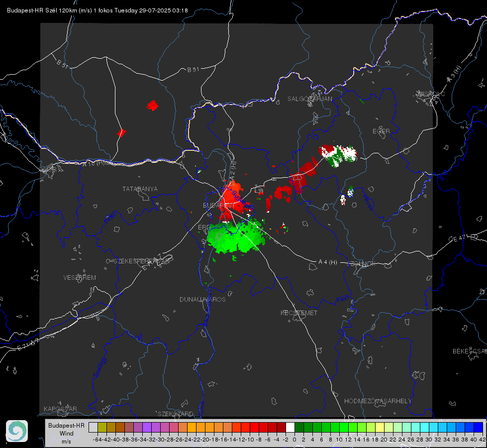Click the TATABANYA city label
The width and height of the screenshot is (487, 448).
pyautogui.click(x=140, y=189)
